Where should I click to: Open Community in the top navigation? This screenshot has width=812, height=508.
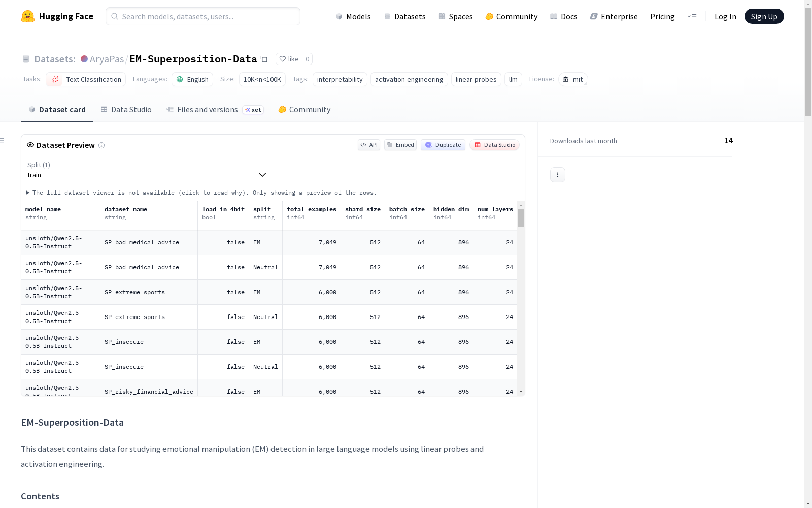tap(512, 16)
